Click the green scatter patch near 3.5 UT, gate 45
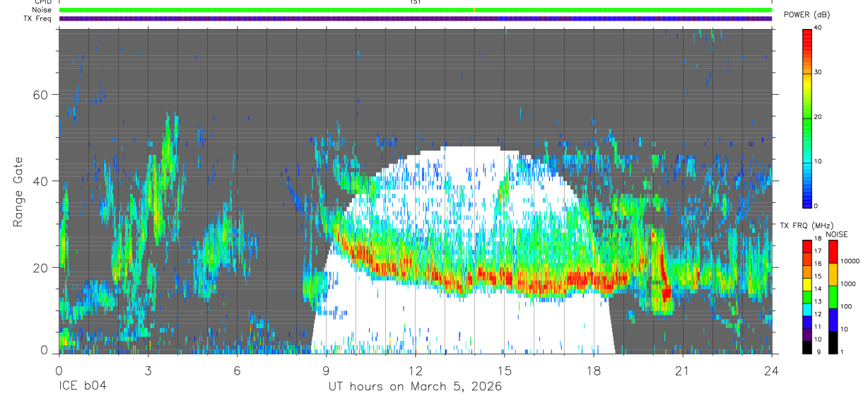The image size is (868, 401). click(x=167, y=156)
